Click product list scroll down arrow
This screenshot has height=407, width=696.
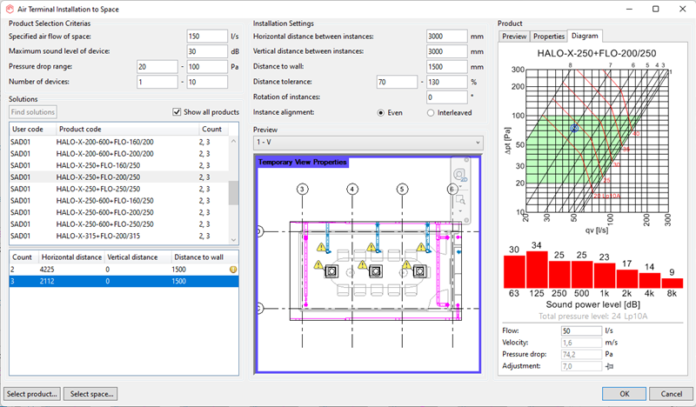click(x=233, y=240)
